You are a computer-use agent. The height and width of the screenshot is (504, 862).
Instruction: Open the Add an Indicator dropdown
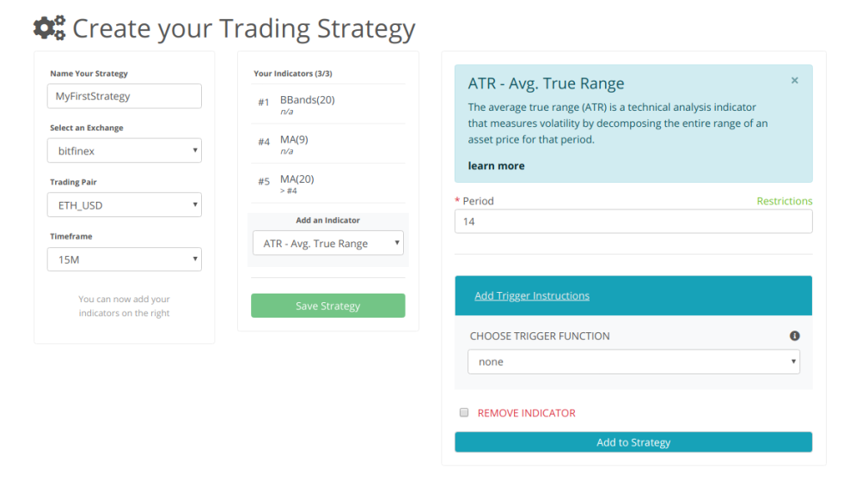click(x=328, y=243)
